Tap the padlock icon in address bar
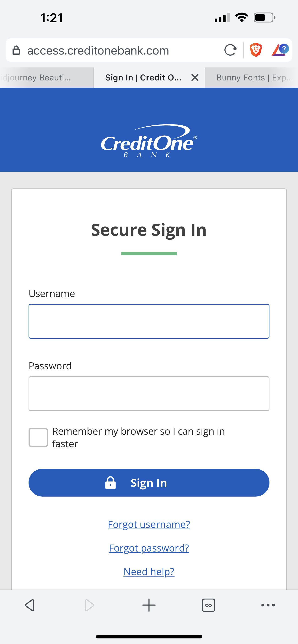298x644 pixels. click(x=16, y=50)
